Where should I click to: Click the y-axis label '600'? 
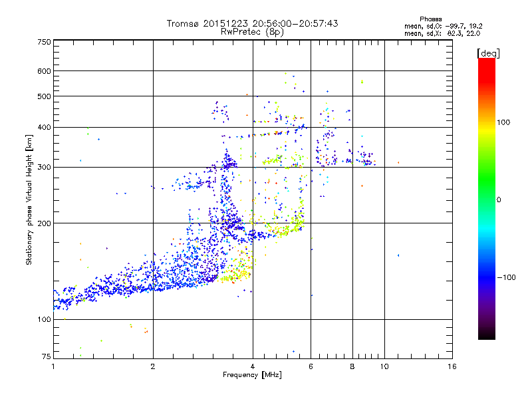[x=44, y=71]
